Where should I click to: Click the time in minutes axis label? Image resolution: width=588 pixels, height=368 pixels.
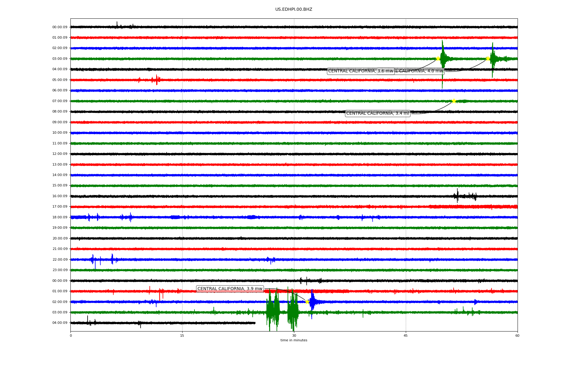[294, 340]
